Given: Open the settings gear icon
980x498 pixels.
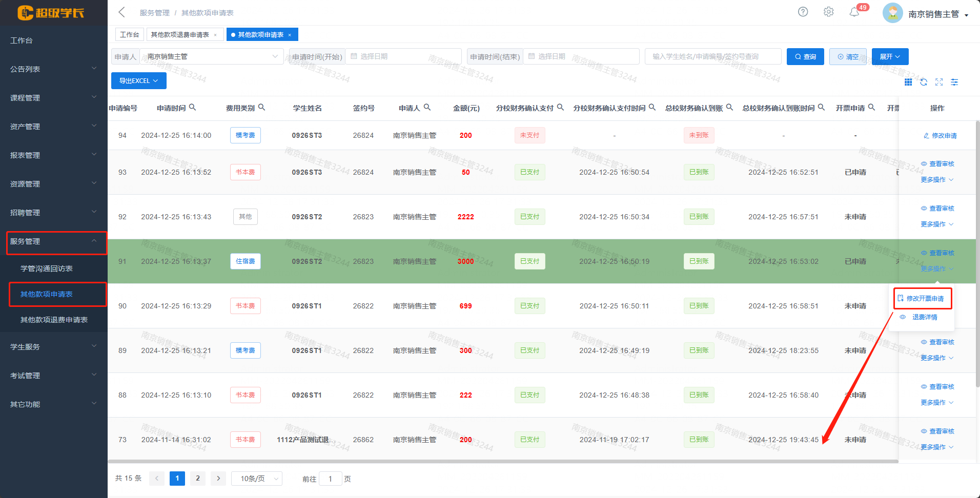Looking at the screenshot, I should click(828, 12).
